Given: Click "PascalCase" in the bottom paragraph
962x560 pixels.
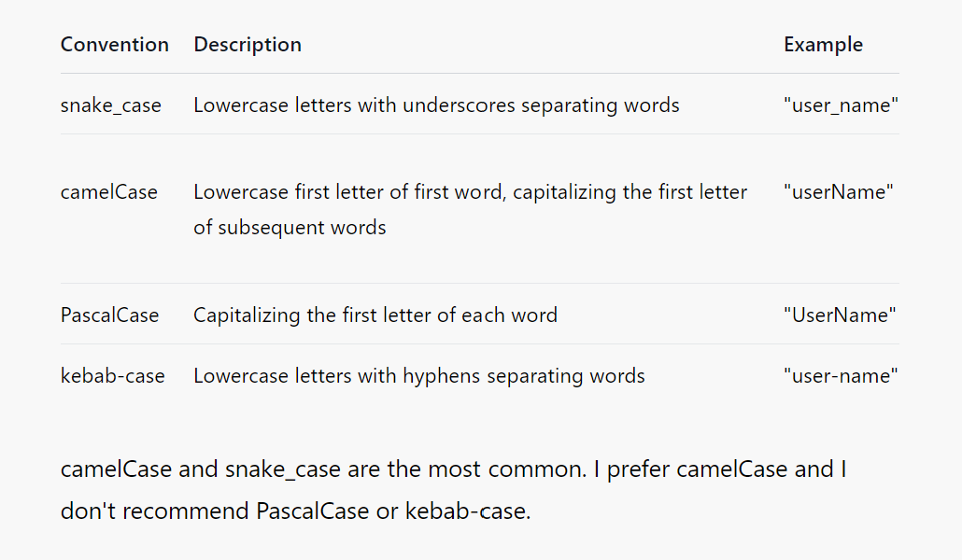Looking at the screenshot, I should [x=312, y=511].
